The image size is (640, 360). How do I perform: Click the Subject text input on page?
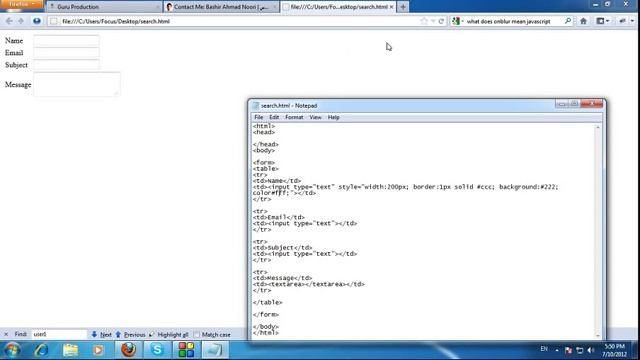[66, 64]
